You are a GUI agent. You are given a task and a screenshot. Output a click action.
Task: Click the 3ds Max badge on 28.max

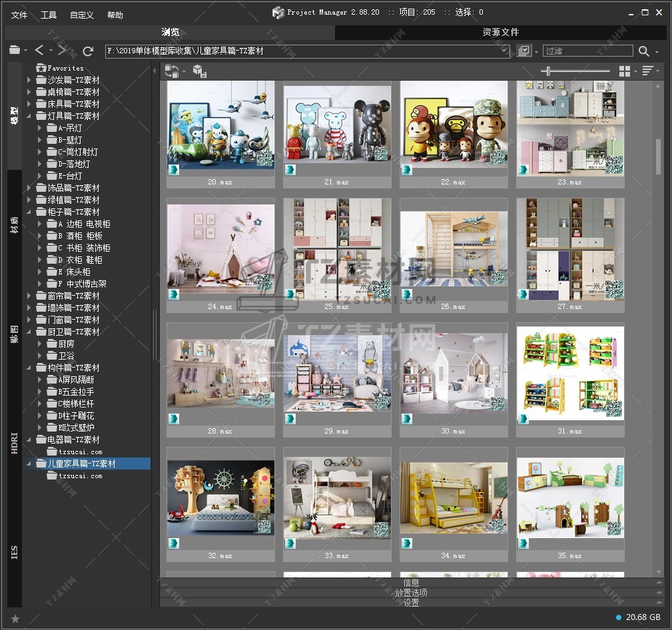174,418
